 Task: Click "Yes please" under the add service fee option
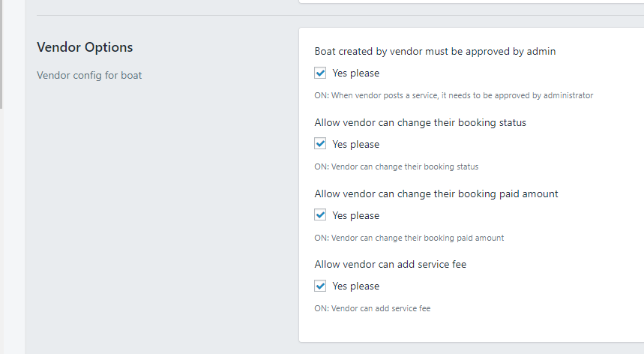[355, 286]
